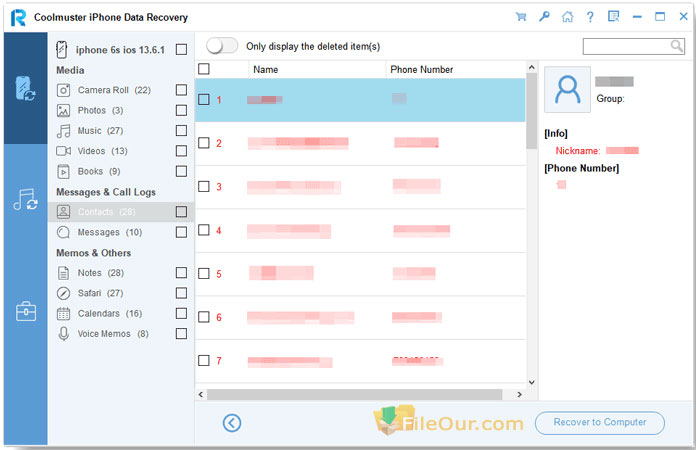Tick checkbox for contact row 4
This screenshot has width=696, height=450.
click(x=204, y=230)
